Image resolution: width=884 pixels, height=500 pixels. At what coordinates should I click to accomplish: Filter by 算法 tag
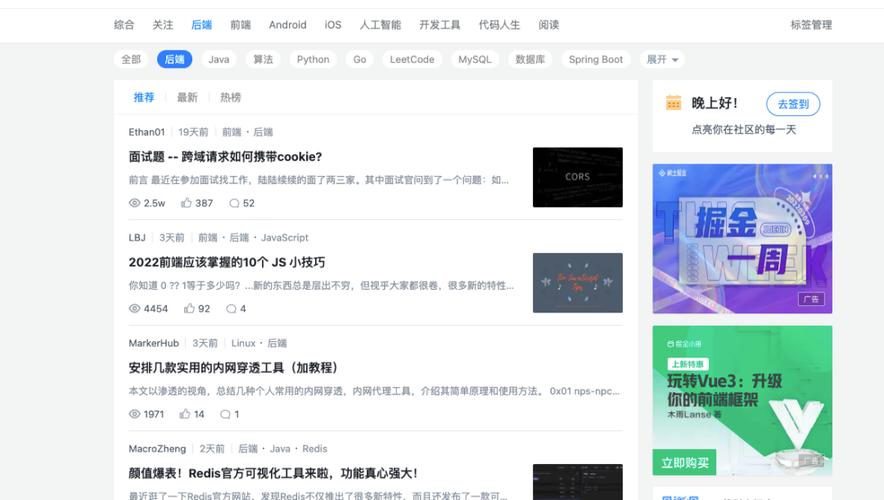point(263,59)
